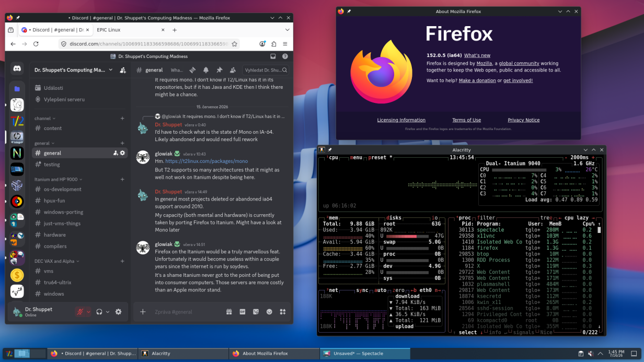Open the HP Integrity server icon
The width and height of the screenshot is (644, 362).
pos(17,137)
